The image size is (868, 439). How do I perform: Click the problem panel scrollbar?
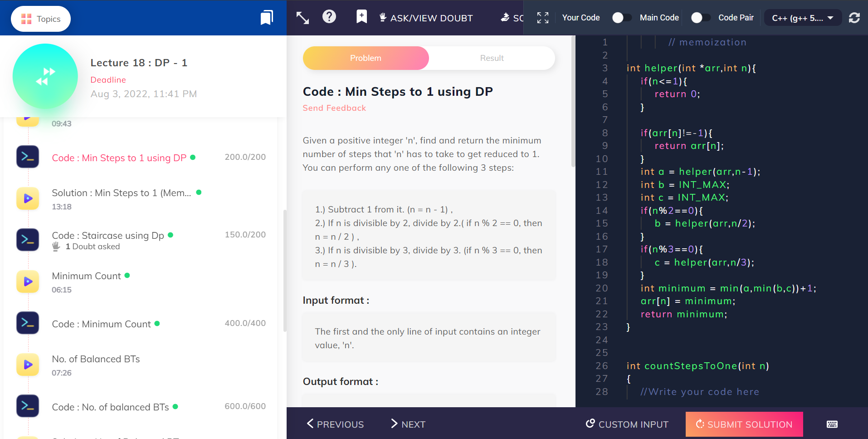[x=573, y=101]
